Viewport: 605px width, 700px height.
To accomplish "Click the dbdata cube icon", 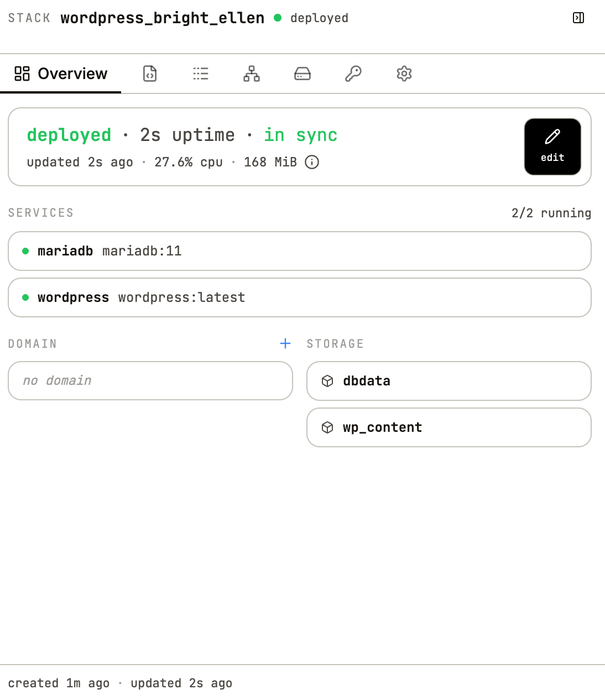I will coord(327,381).
